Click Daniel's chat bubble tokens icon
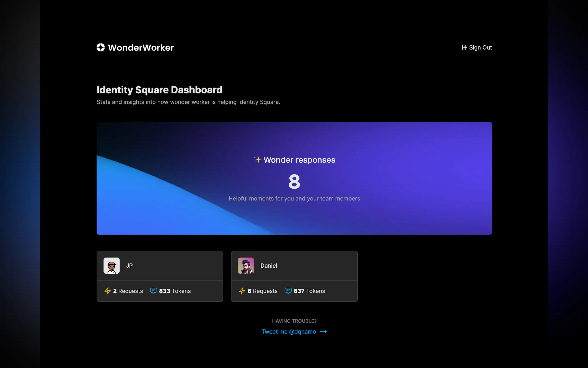The width and height of the screenshot is (588, 368). (x=288, y=291)
